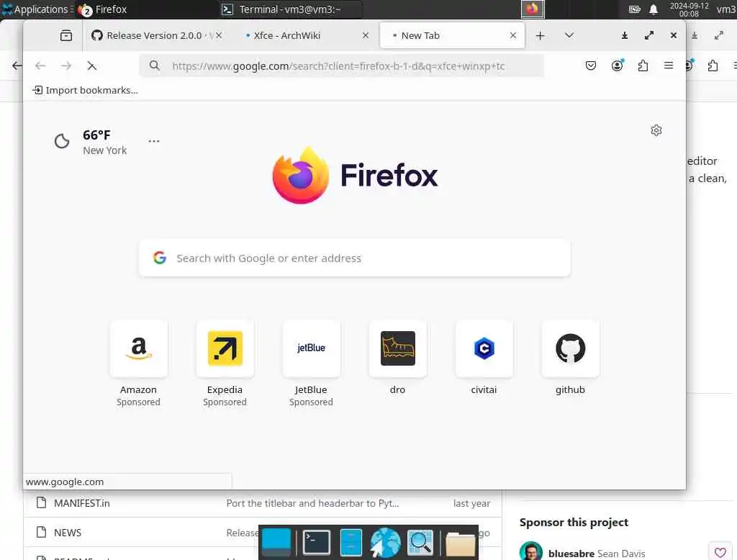Click Import bookmarks link
The image size is (737, 560).
click(85, 90)
